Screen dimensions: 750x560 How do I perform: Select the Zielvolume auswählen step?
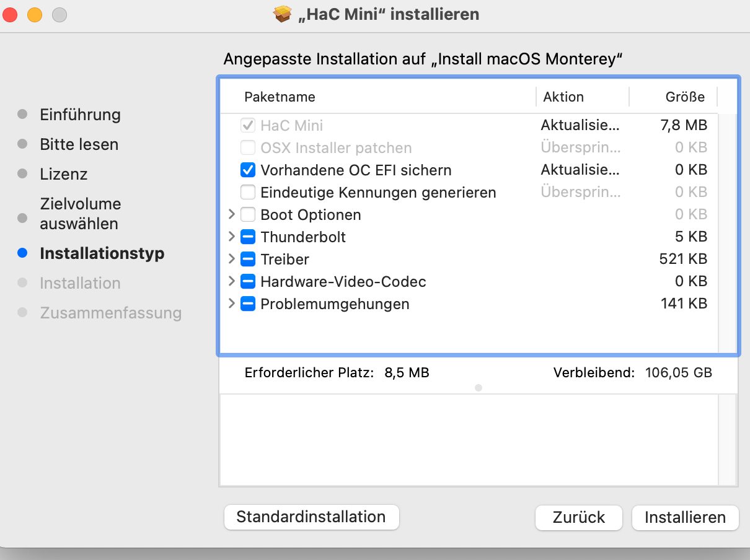tap(80, 214)
